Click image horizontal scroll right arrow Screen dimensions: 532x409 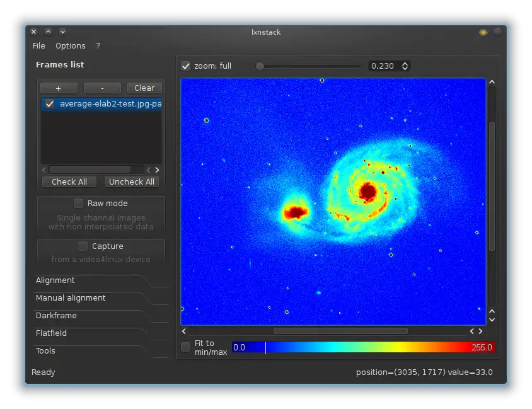pos(480,331)
